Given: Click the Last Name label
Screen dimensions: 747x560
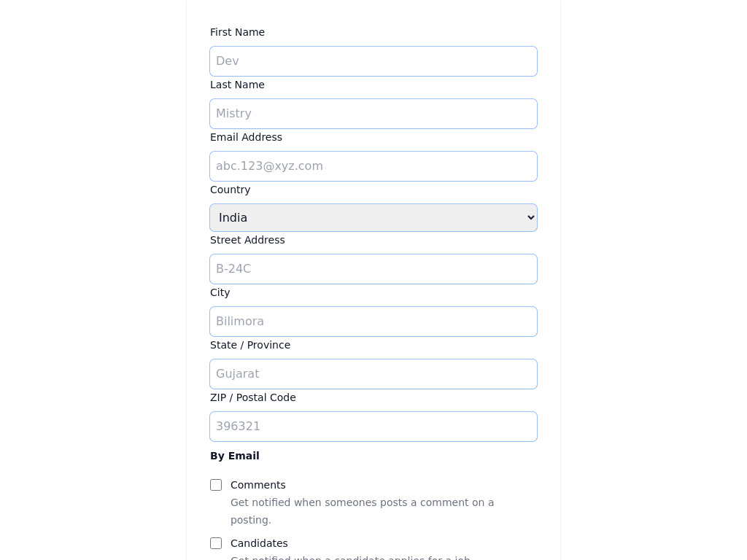Looking at the screenshot, I should pos(237,85).
